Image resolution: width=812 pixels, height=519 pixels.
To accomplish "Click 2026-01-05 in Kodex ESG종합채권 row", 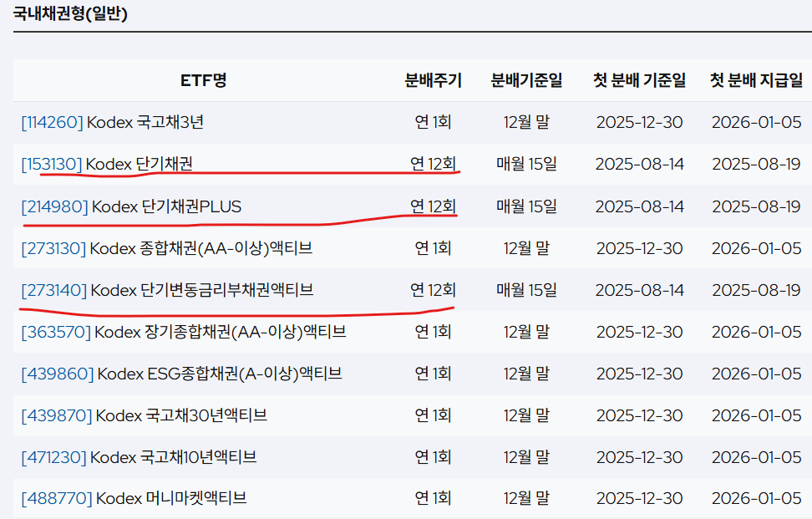I will [756, 374].
